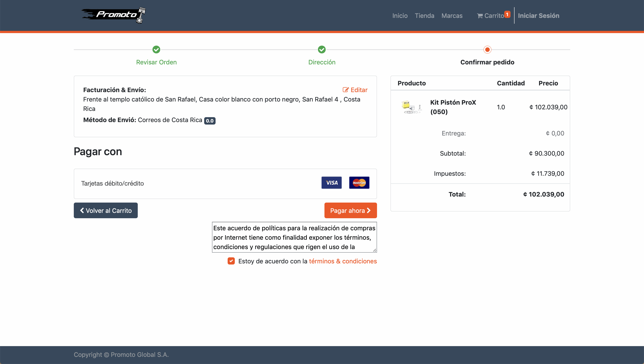Go to the Tienda page
This screenshot has width=644, height=364.
(424, 15)
